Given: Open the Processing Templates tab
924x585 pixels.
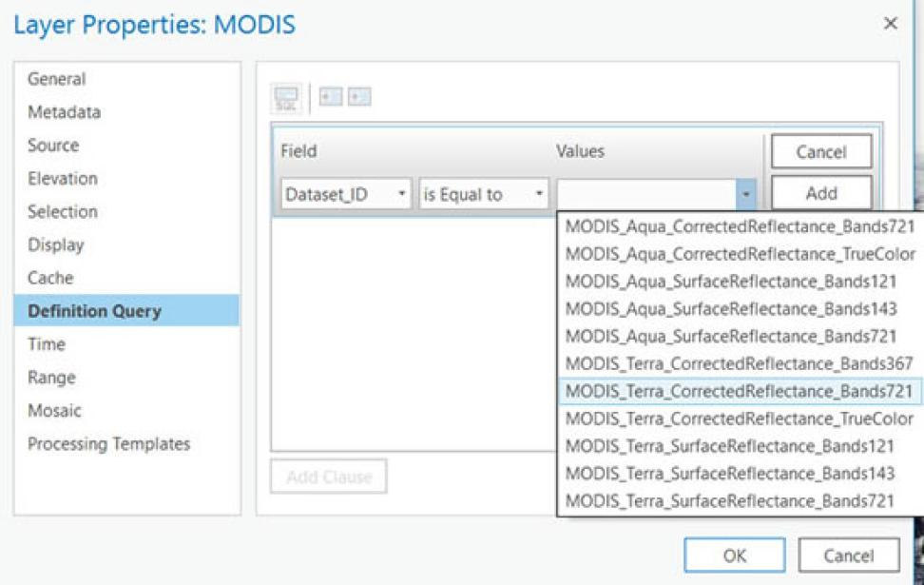Looking at the screenshot, I should (x=126, y=443).
